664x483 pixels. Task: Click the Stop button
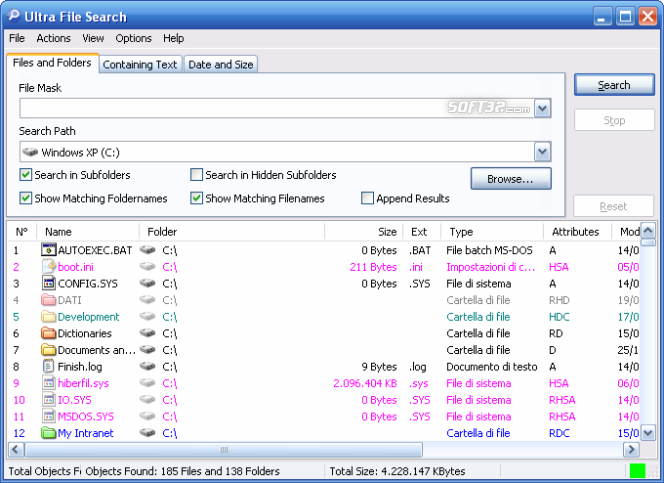614,120
